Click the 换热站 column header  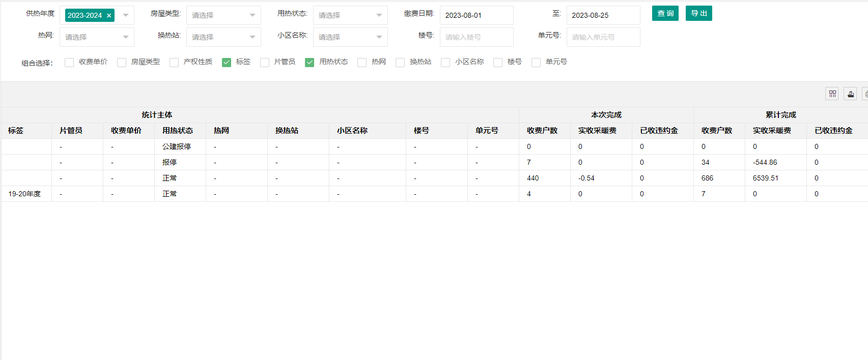tap(298, 131)
